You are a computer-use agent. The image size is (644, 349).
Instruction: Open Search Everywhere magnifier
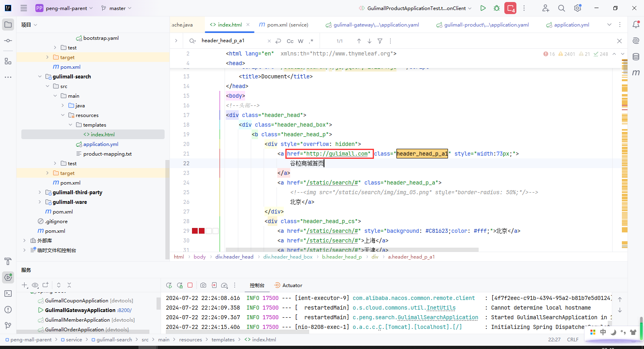pyautogui.click(x=561, y=8)
